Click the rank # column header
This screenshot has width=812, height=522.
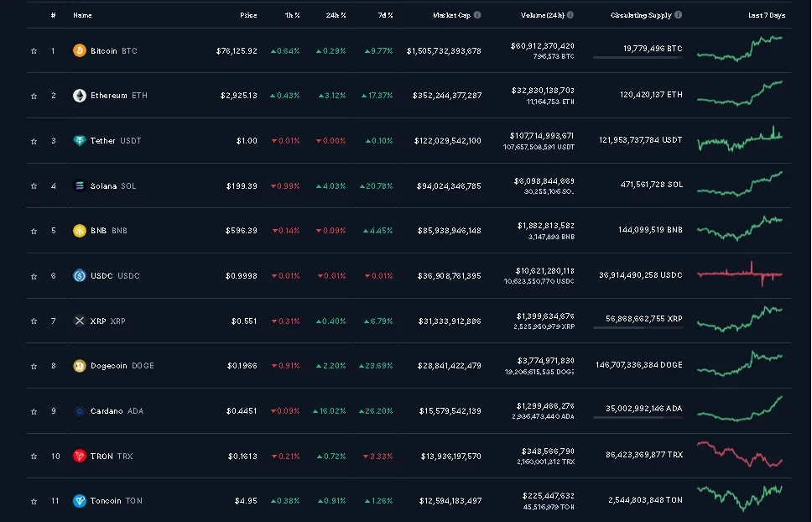pos(53,15)
